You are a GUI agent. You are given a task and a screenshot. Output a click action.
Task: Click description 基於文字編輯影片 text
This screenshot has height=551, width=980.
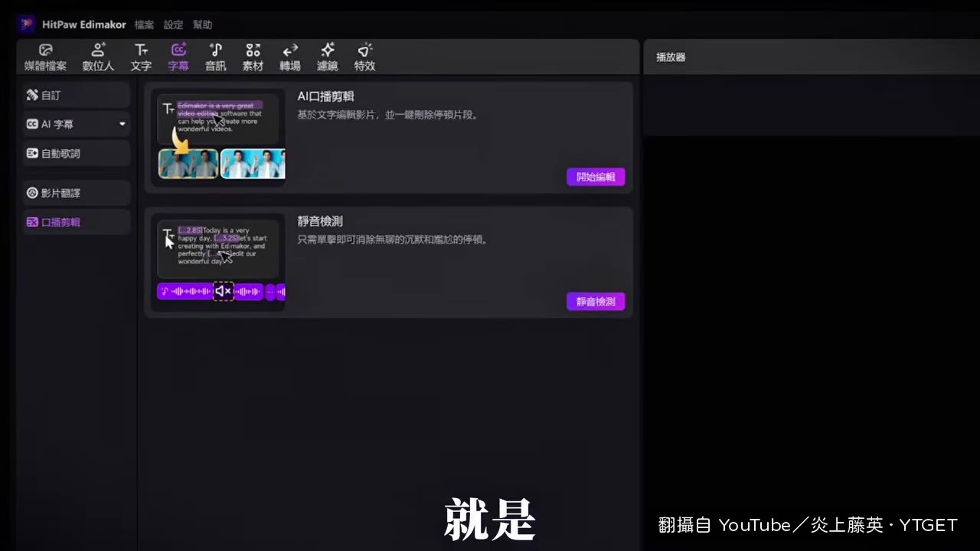point(388,115)
